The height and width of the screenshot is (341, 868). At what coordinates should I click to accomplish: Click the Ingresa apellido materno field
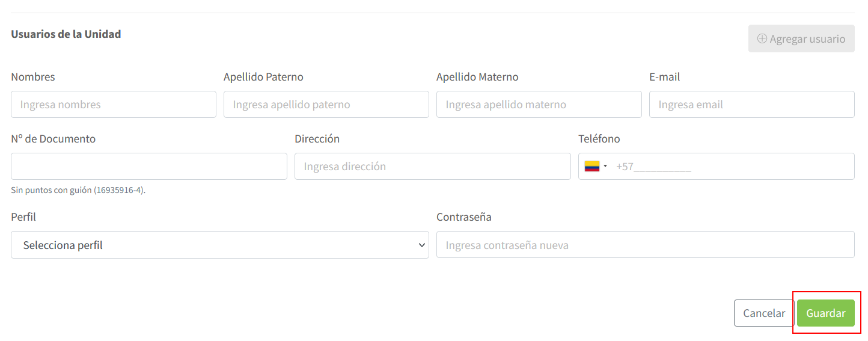[539, 104]
